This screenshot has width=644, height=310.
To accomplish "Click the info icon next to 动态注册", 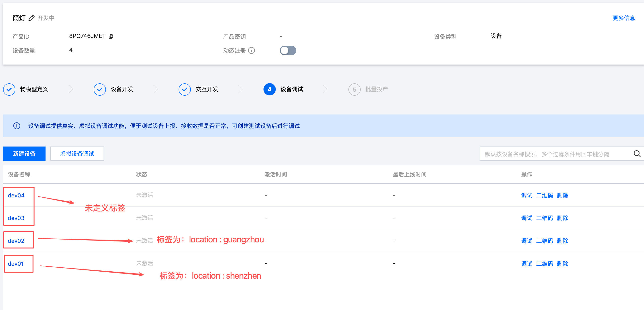I will [251, 50].
